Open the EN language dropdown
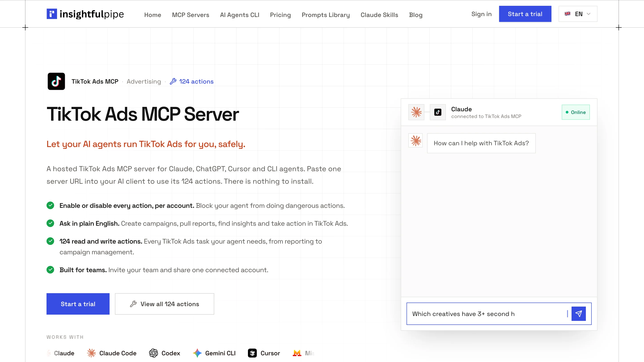 click(578, 14)
